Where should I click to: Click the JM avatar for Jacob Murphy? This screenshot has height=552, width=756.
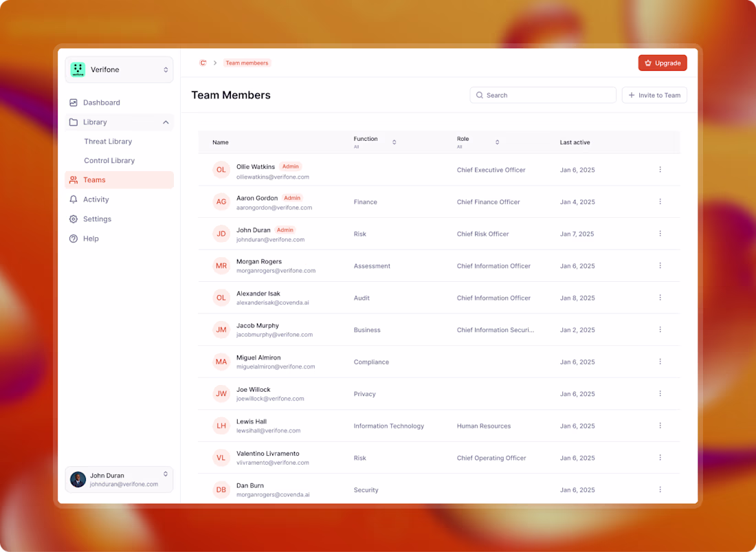(x=221, y=330)
